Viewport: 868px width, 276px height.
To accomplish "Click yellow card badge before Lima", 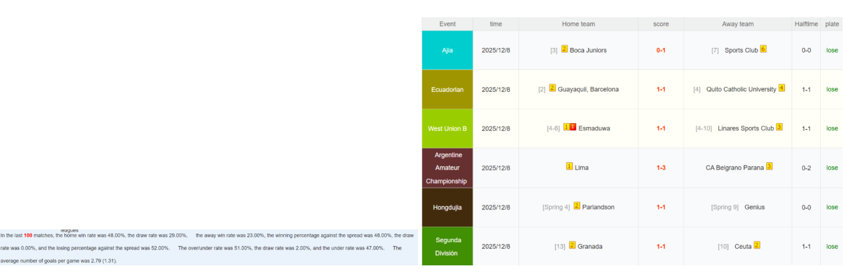I will [570, 167].
